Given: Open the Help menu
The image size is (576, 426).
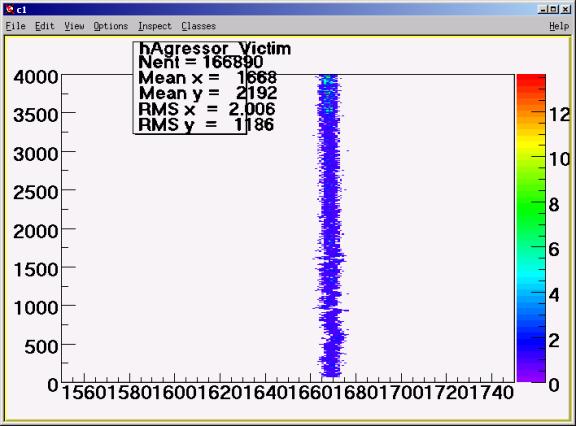Looking at the screenshot, I should 559,26.
